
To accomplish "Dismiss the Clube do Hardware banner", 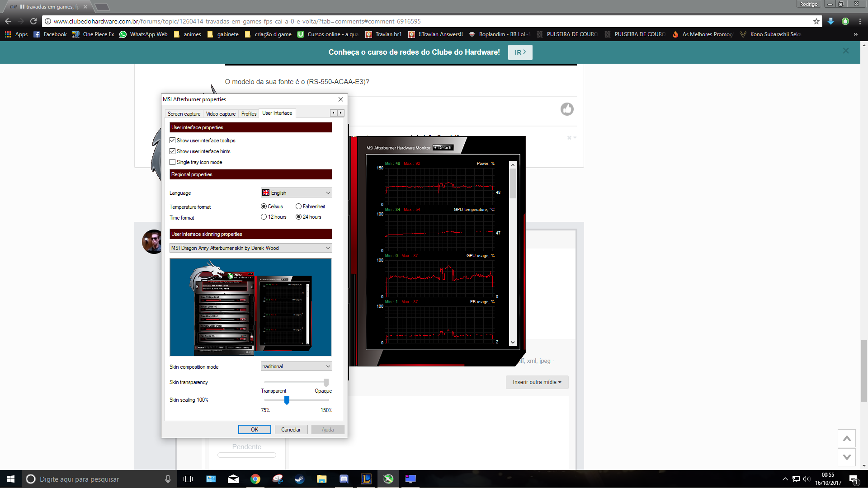I will click(845, 51).
